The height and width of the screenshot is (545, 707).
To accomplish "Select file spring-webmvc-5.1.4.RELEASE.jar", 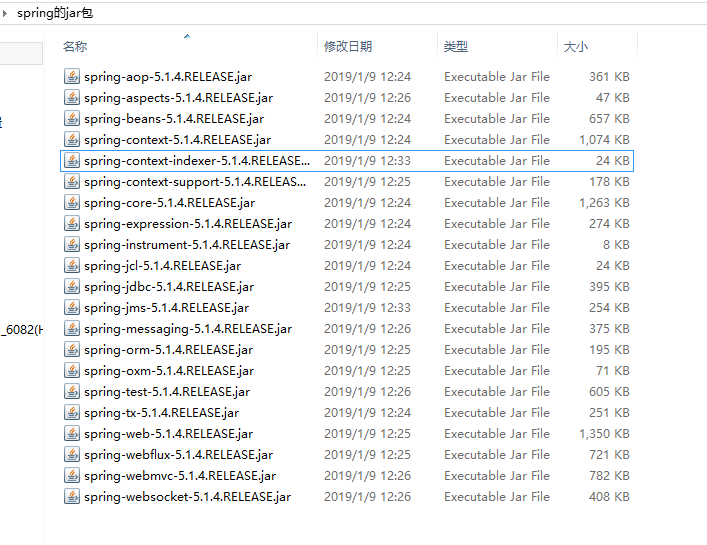I will 180,476.
